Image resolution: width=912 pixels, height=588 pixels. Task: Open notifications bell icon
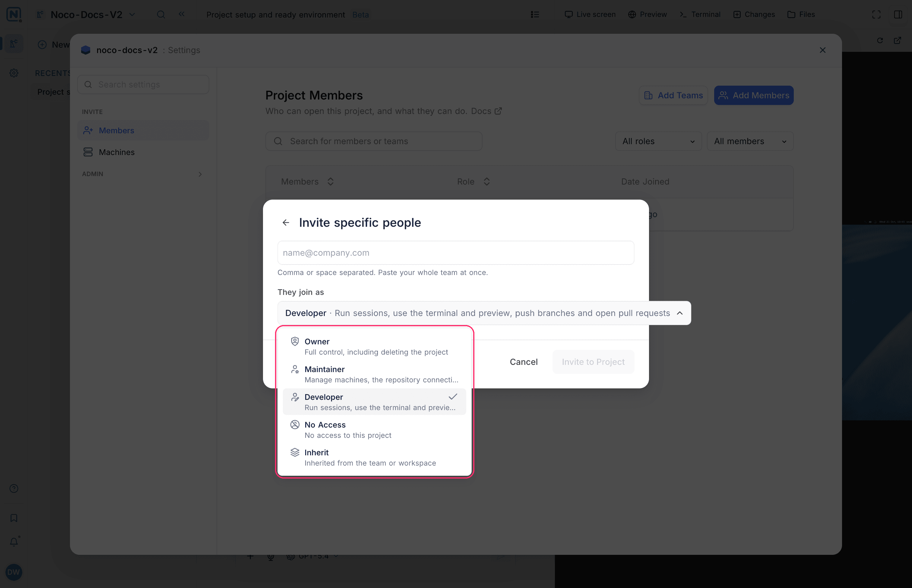click(x=14, y=542)
